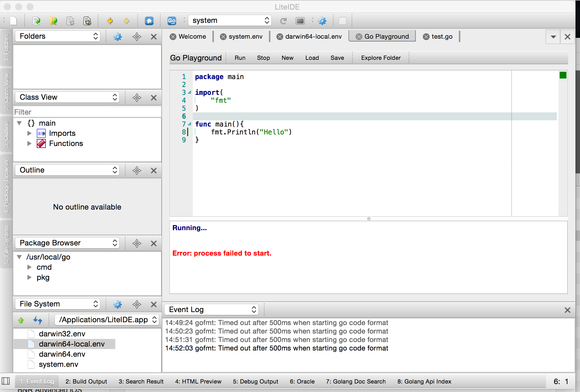Click the Open Folder toolbar icon

click(53, 21)
